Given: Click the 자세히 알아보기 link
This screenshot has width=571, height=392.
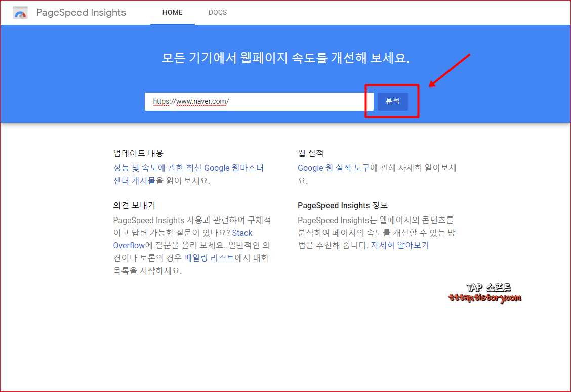Looking at the screenshot, I should point(400,245).
